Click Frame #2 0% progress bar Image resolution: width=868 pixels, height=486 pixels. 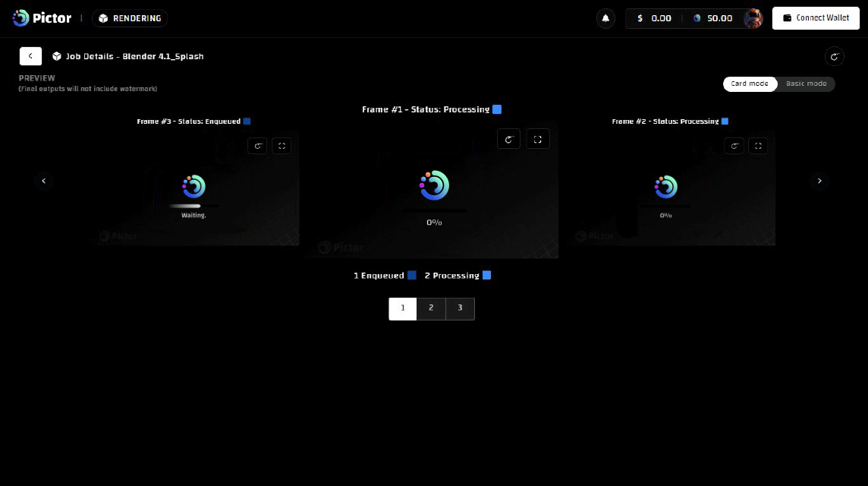pos(666,206)
